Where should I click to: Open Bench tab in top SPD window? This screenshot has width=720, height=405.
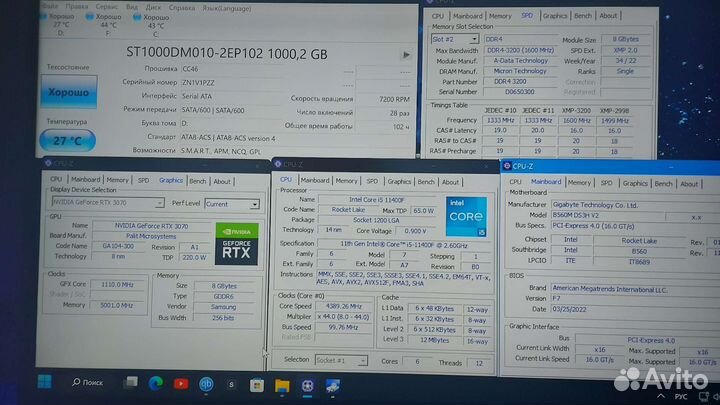[x=583, y=16]
